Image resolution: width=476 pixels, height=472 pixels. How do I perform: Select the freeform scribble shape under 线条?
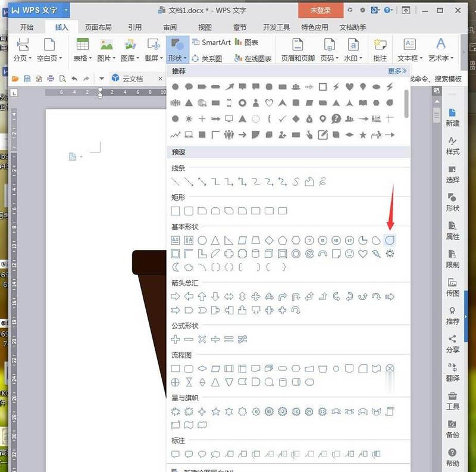(322, 182)
